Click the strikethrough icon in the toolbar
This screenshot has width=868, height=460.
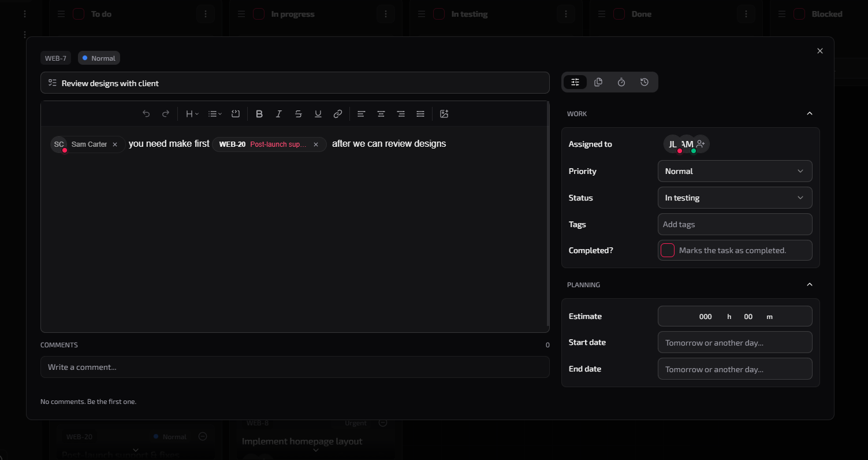[299, 113]
